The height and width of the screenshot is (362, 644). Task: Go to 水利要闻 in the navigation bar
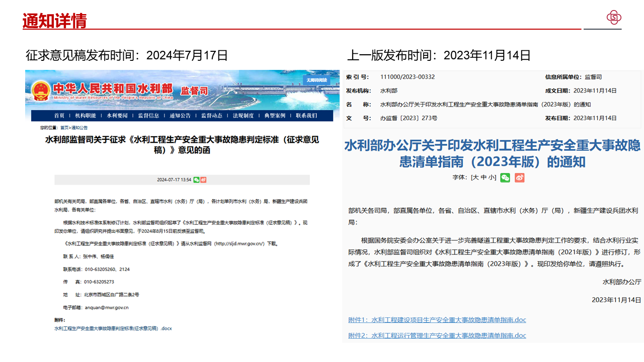(x=117, y=116)
